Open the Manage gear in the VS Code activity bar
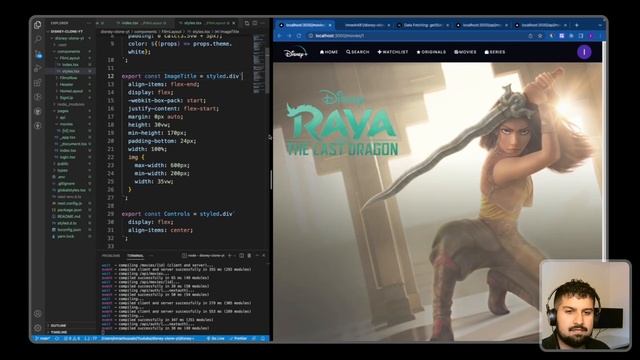 point(38,328)
